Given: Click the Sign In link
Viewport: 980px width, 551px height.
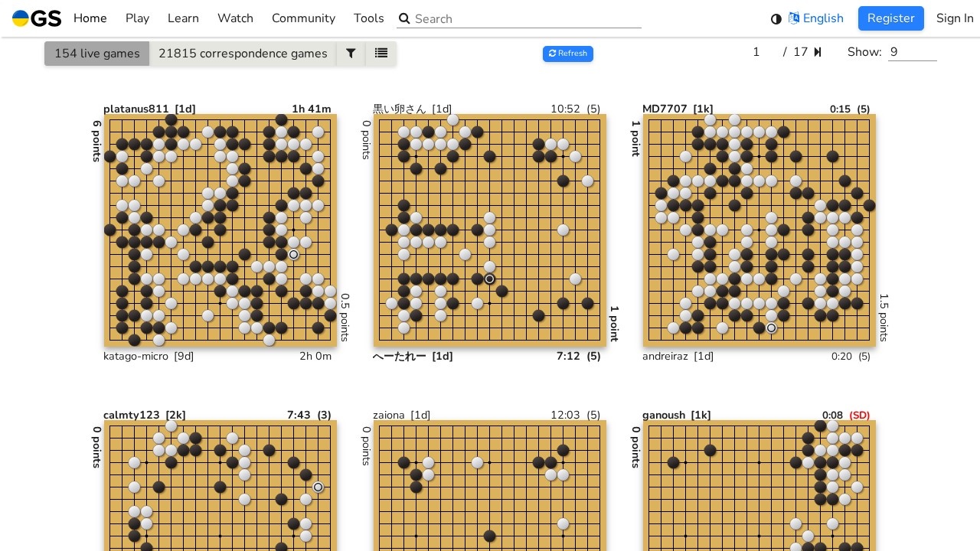Looking at the screenshot, I should [x=955, y=18].
